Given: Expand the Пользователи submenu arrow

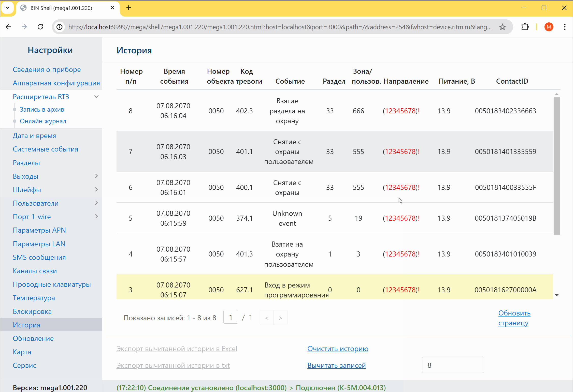Looking at the screenshot, I should coord(96,203).
